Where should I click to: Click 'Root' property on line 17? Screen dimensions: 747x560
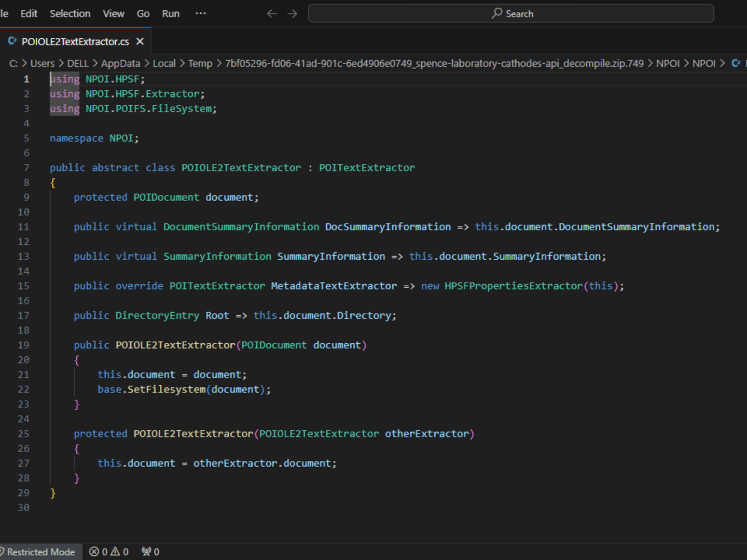pyautogui.click(x=217, y=315)
